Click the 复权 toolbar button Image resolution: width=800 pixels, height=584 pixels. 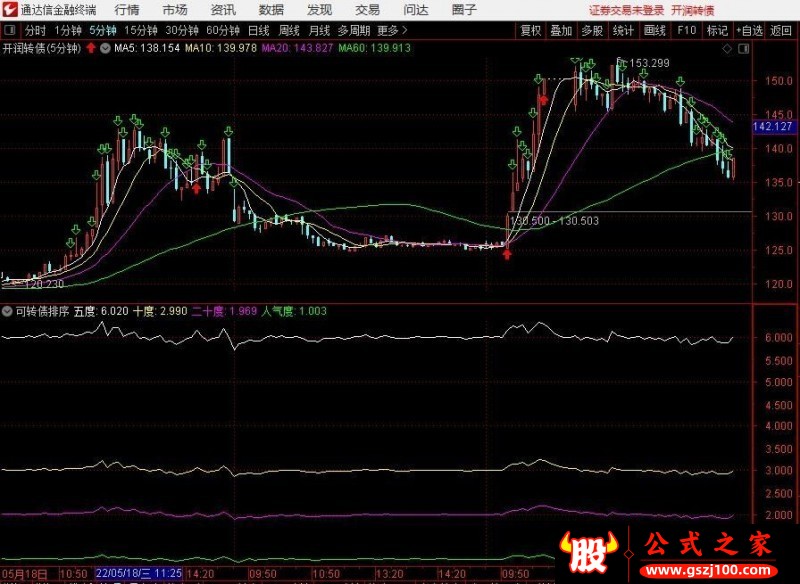[x=531, y=30]
